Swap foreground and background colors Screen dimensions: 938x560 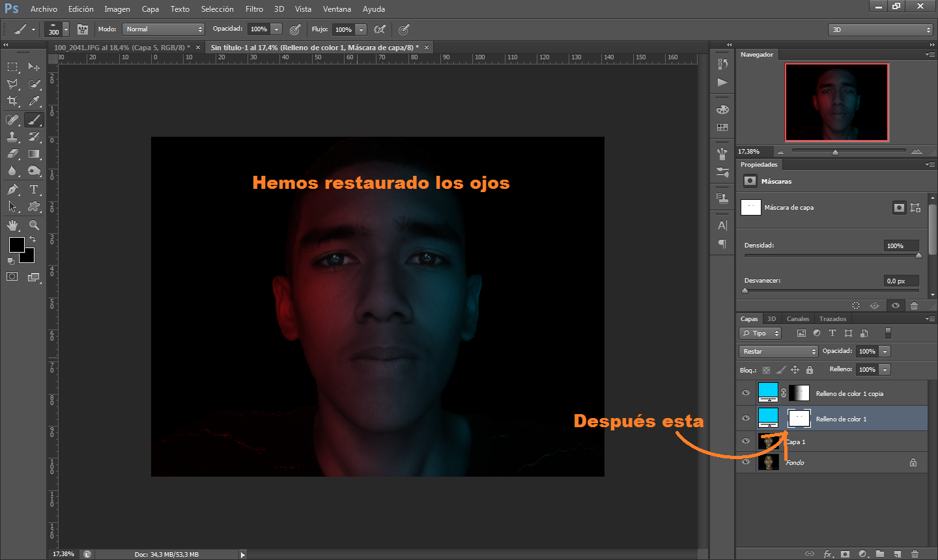click(33, 240)
